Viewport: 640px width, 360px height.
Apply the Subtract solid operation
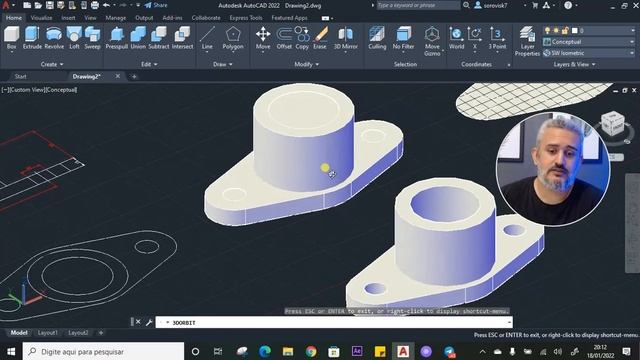point(158,38)
